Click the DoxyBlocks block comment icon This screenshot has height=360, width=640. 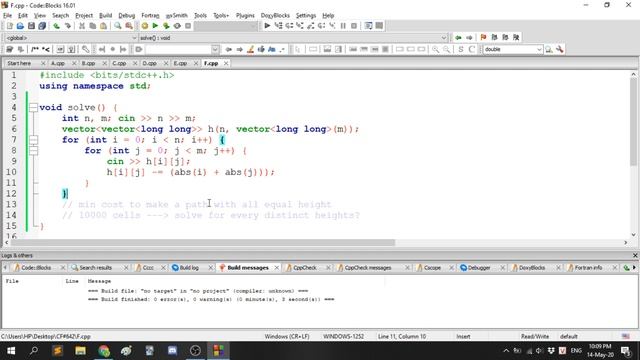[35, 49]
